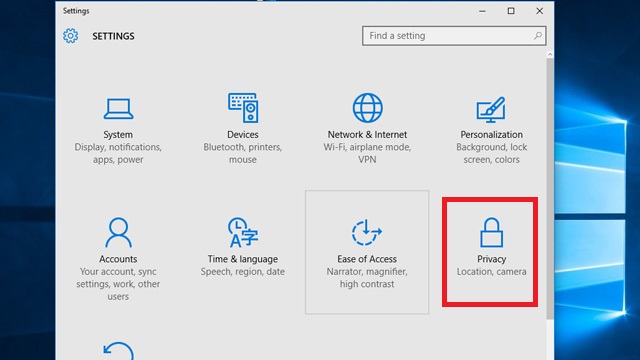Click the Devices category title
The image size is (640, 360).
point(243,135)
